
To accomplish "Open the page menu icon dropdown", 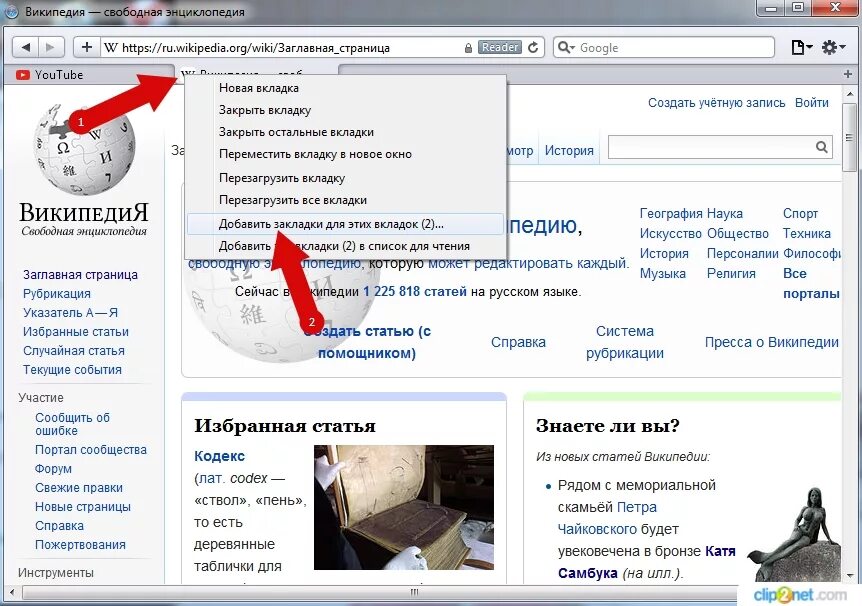I will (802, 48).
